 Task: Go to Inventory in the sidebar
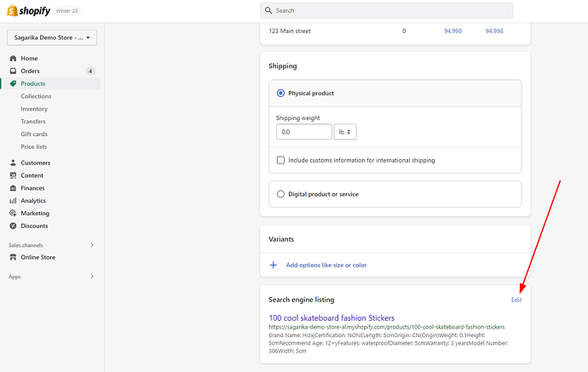pos(34,109)
